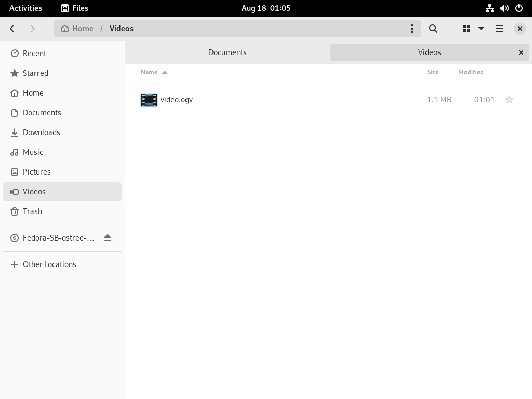Go back with the left arrow button
Viewport: 532px width, 399px height.
[x=12, y=29]
